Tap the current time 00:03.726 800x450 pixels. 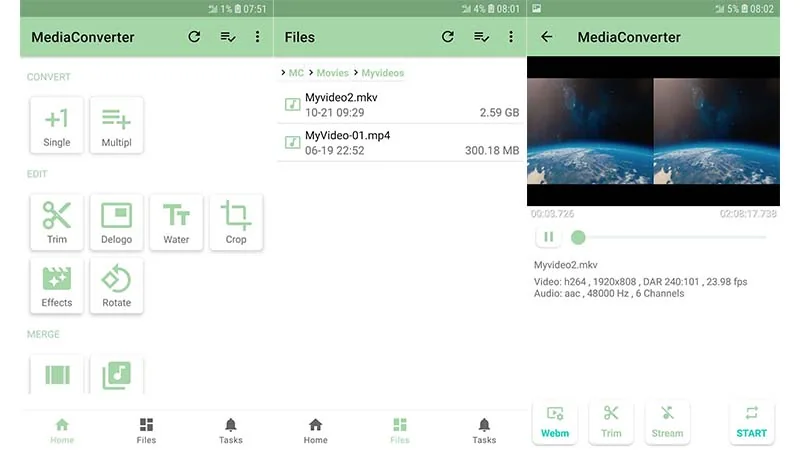pyautogui.click(x=552, y=214)
